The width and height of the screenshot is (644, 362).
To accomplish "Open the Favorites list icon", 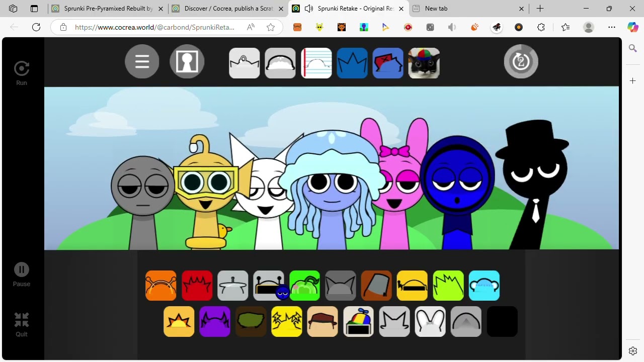I will pos(566,27).
